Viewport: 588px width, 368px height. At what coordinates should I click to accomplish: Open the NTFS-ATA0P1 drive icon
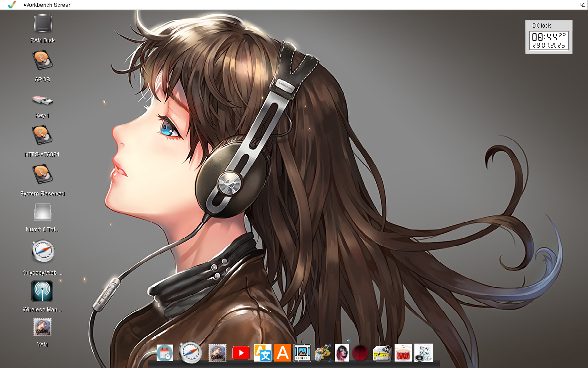coord(43,135)
